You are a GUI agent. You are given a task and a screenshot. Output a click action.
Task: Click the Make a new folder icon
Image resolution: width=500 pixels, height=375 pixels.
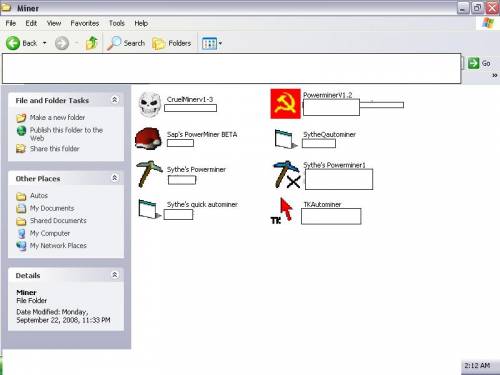pos(21,118)
